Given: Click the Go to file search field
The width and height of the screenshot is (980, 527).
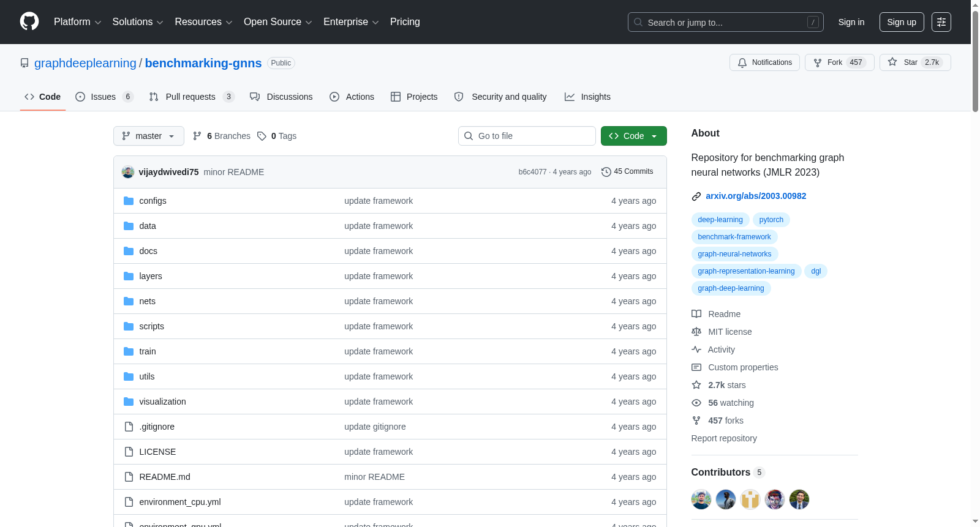Looking at the screenshot, I should point(527,136).
